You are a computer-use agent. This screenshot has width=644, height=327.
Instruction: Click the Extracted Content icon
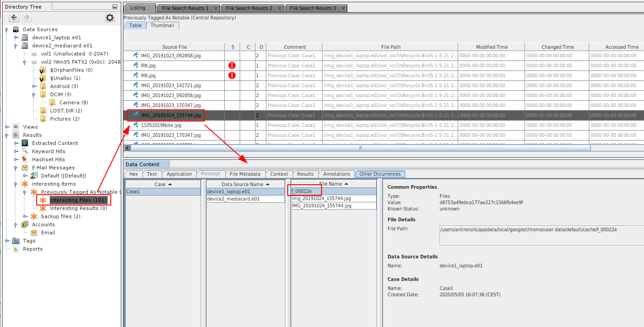25,143
